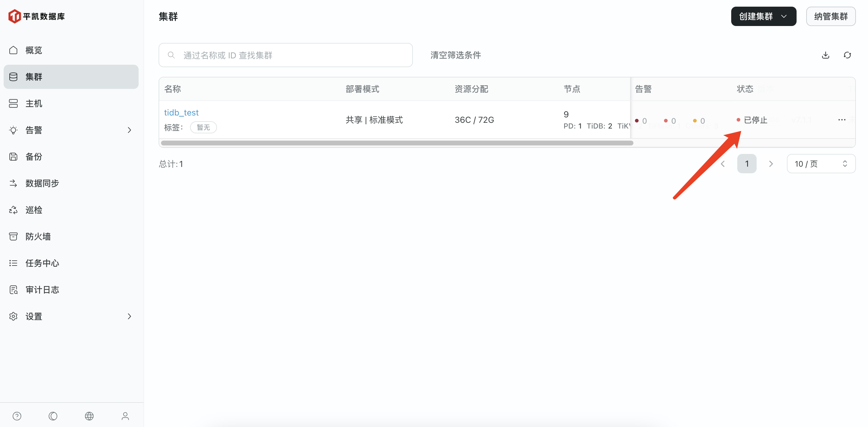Viewport: 868px width, 427px height.
Task: Open the user profile icon
Action: (125, 416)
